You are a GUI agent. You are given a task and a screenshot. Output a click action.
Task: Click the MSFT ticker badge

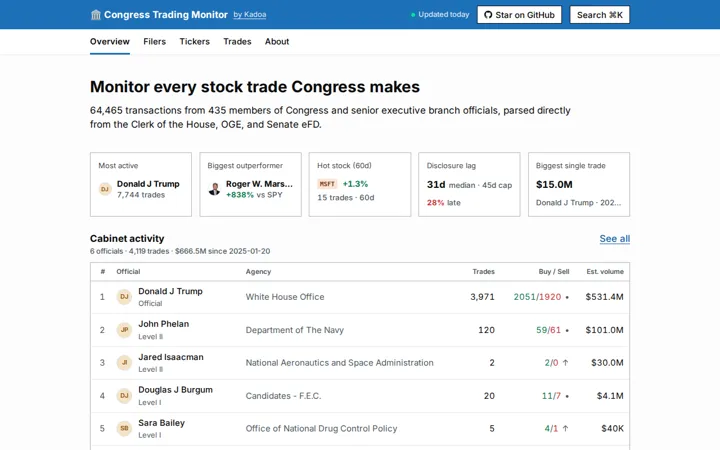327,184
